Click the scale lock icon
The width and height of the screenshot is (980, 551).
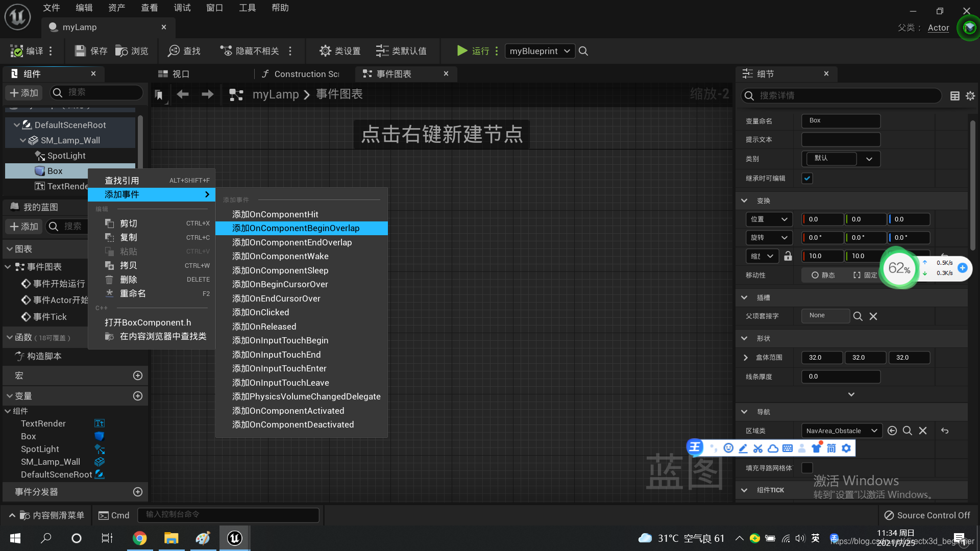pos(788,256)
